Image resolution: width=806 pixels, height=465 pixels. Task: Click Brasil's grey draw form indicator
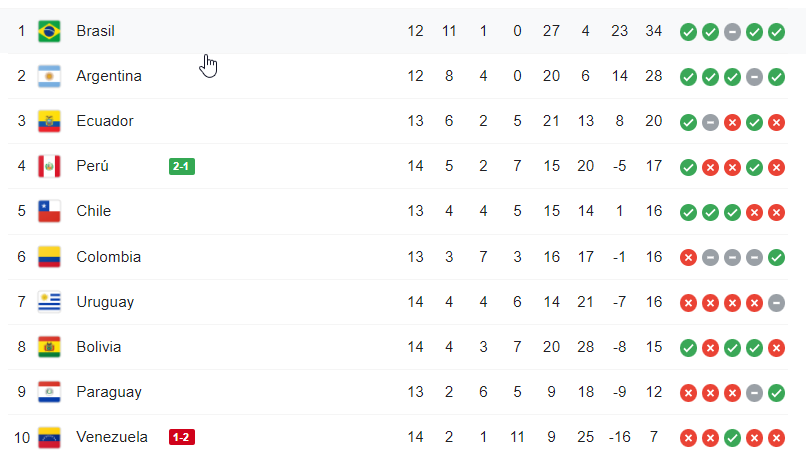click(x=732, y=31)
